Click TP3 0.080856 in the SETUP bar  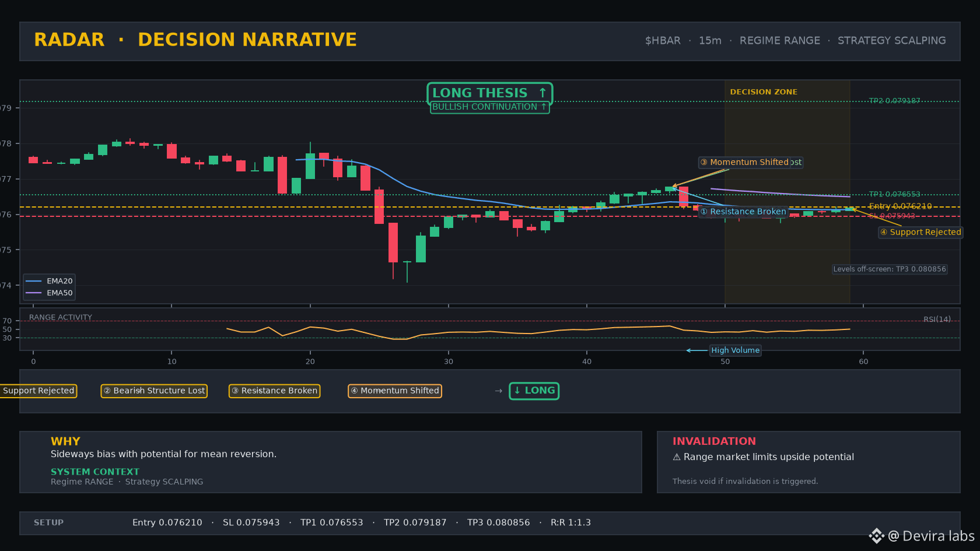(499, 522)
